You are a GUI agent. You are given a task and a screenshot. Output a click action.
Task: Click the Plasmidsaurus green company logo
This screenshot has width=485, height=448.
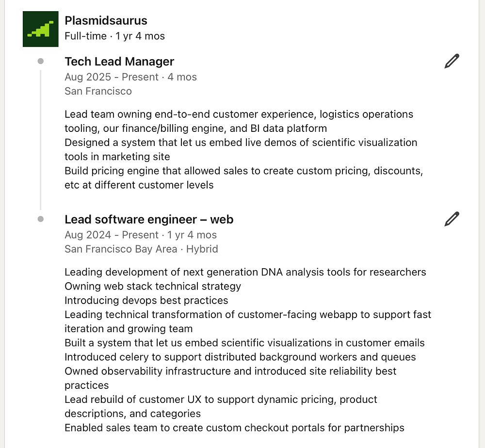point(41,29)
